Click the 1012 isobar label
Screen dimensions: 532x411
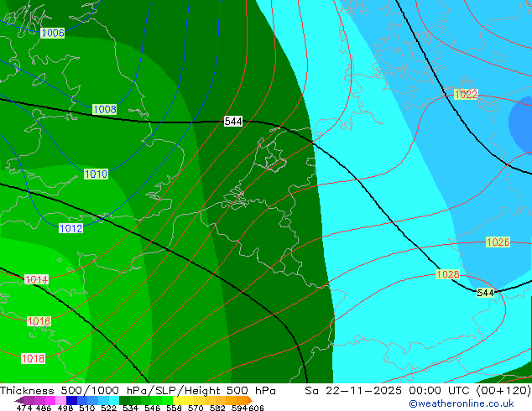pyautogui.click(x=71, y=228)
